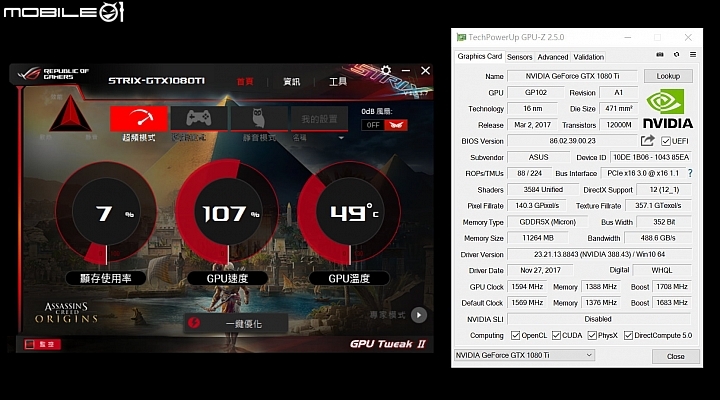Viewport: 720px width, 400px height.
Task: Minimize the GPU Tweak II window
Action: point(406,70)
